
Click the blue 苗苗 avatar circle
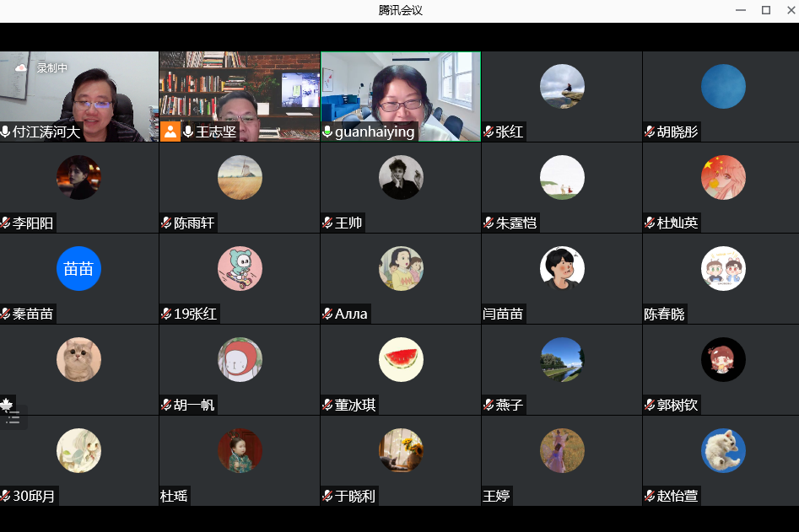[x=78, y=268]
